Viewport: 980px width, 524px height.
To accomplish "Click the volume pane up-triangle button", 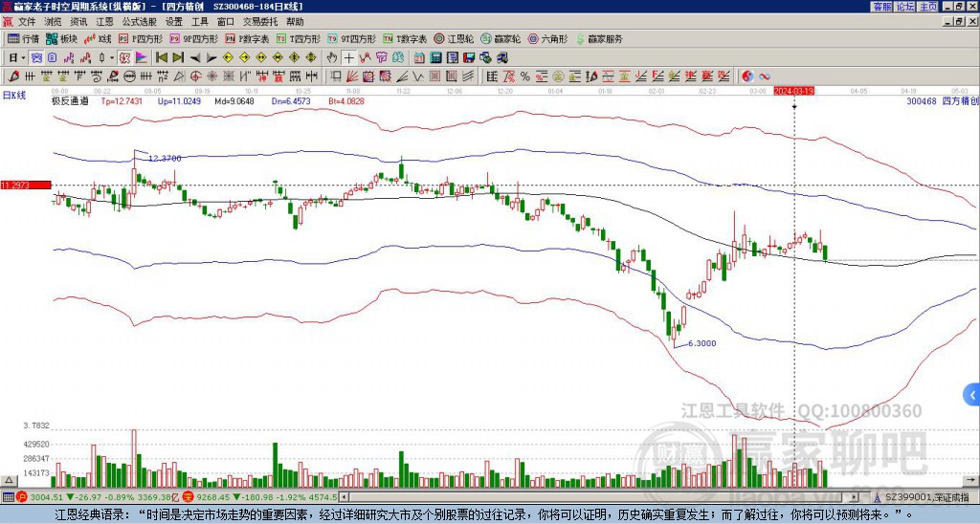I will pos(9,480).
